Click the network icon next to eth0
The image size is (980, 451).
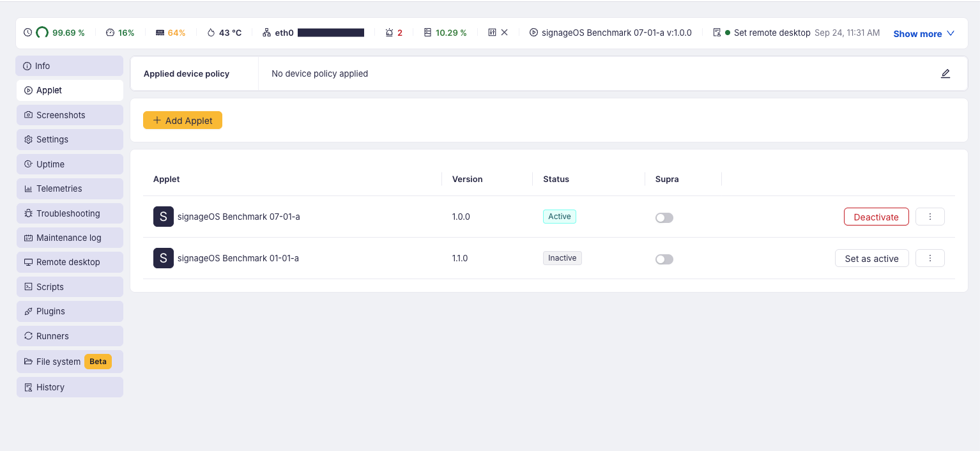click(267, 33)
